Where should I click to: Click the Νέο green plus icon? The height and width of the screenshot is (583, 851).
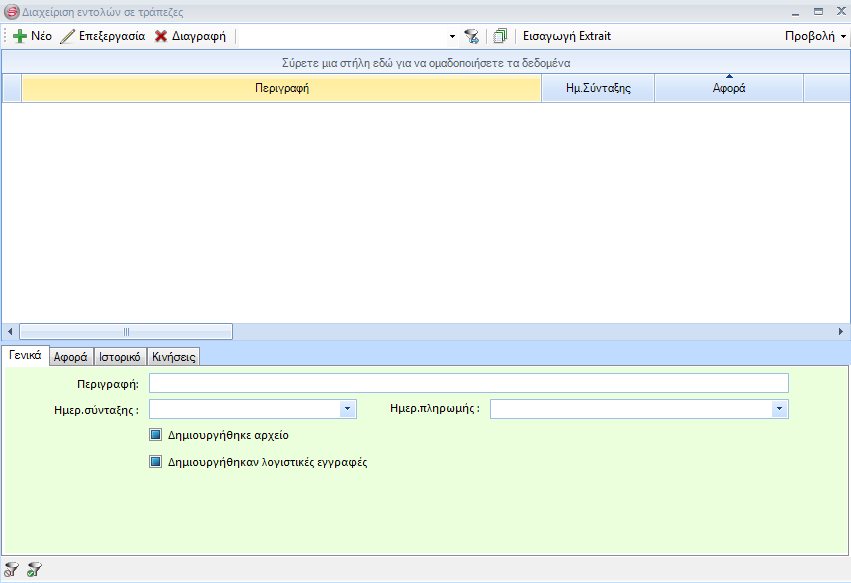pyautogui.click(x=19, y=36)
